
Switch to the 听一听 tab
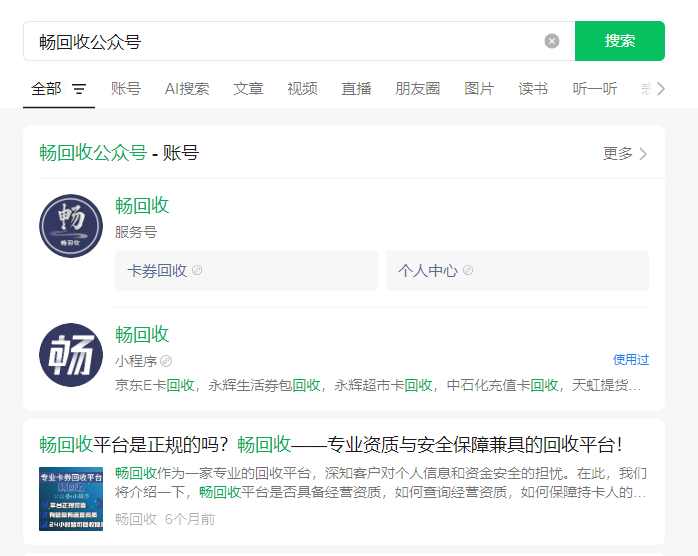pyautogui.click(x=595, y=89)
